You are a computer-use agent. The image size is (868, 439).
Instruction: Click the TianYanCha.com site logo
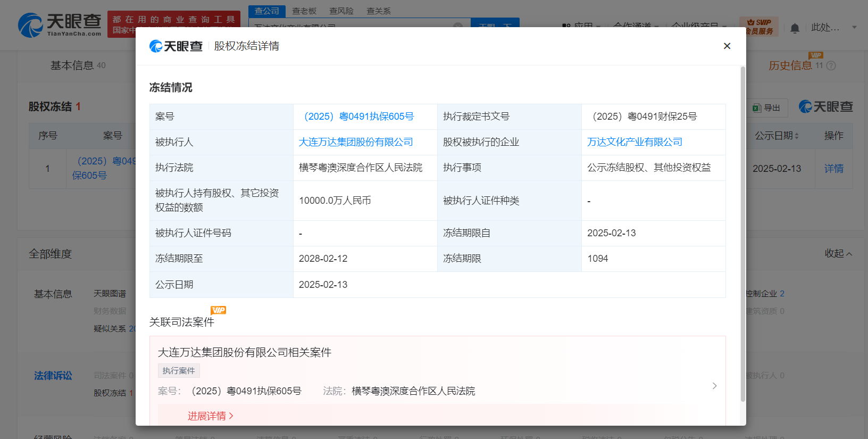point(60,25)
